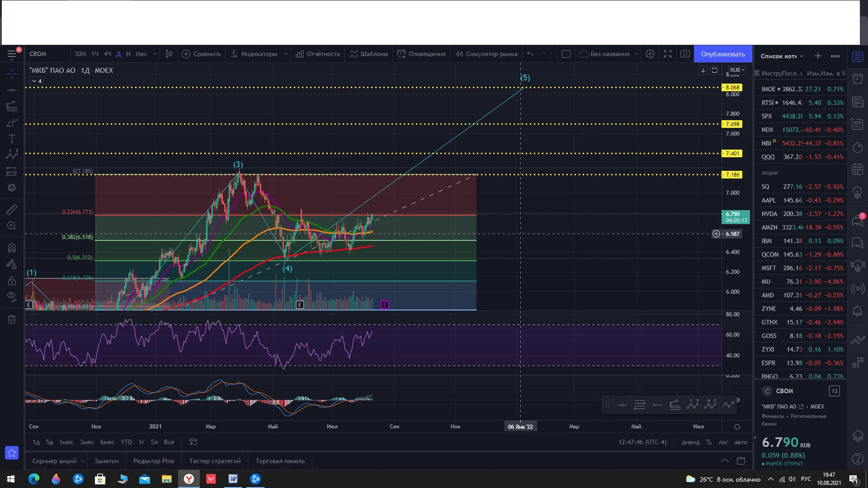Toggle magnet mode for drawings
Viewport: 868px width, 488px height.
12,248
